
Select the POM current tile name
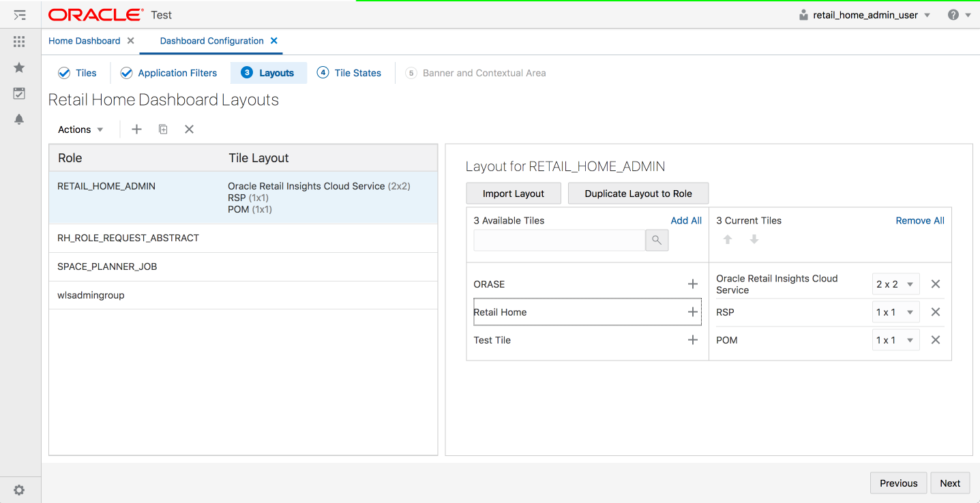[x=727, y=340]
